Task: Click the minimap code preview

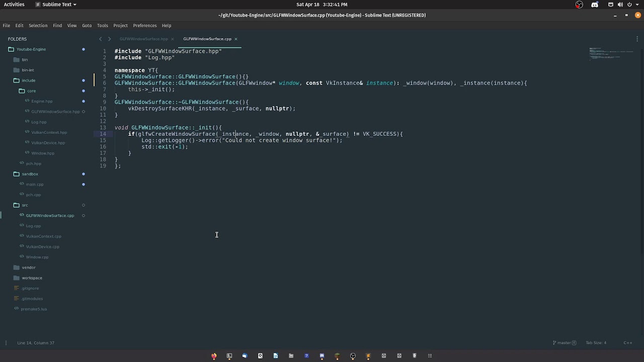Action: coord(611,53)
